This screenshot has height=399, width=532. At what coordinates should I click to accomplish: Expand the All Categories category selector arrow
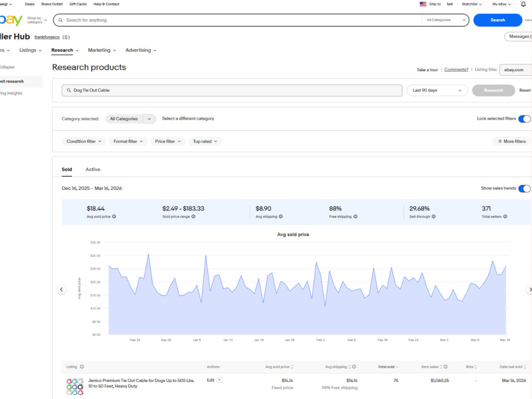[x=149, y=119]
